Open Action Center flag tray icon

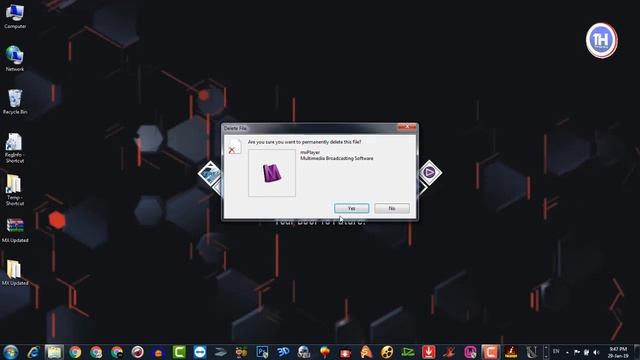577,352
